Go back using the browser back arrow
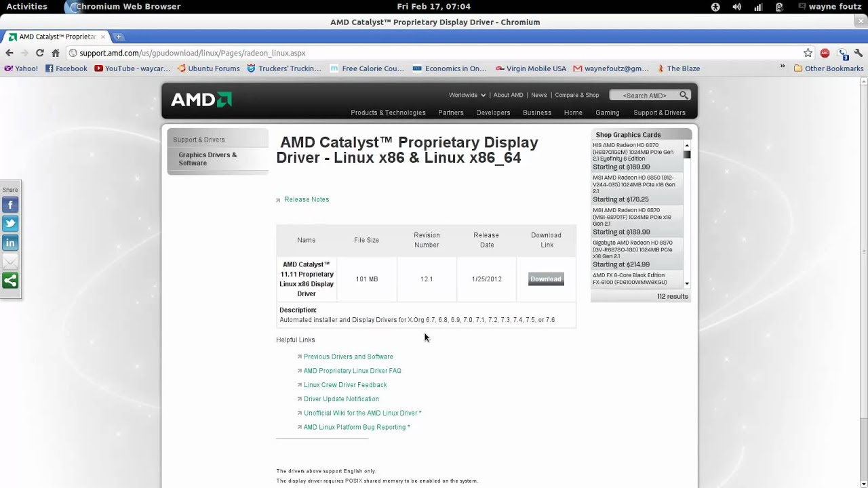Viewport: 868px width, 488px height. tap(9, 53)
